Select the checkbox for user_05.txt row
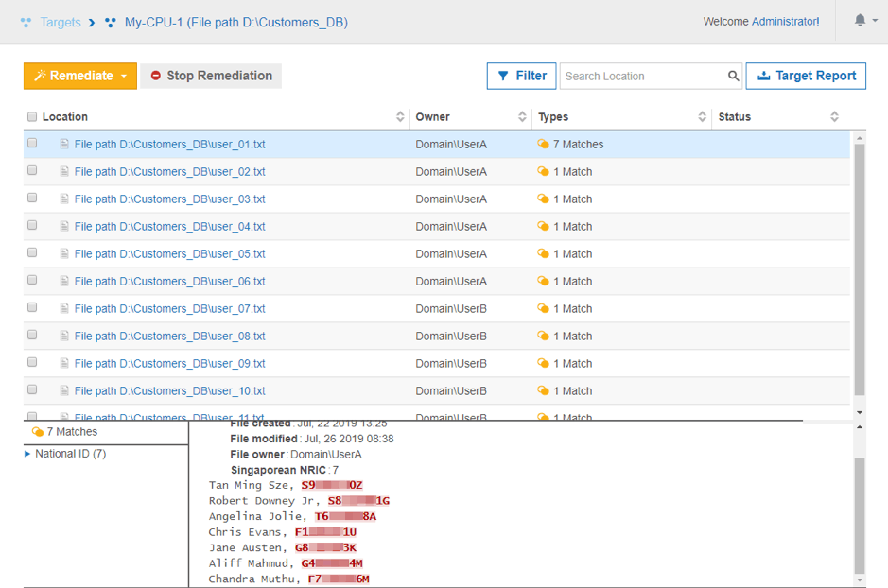888x588 pixels. (x=32, y=253)
